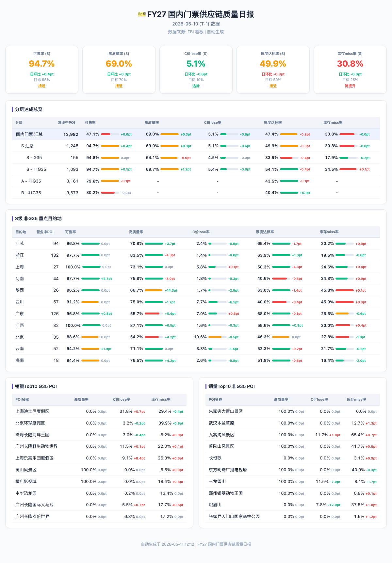Click the S级 非G35 重点目的地 heading
Screen dimensions: 392x563
pyautogui.click(x=38, y=218)
